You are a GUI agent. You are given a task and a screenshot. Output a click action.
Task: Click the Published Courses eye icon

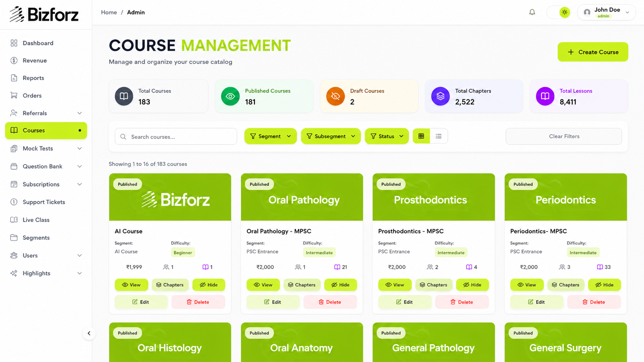[230, 96]
